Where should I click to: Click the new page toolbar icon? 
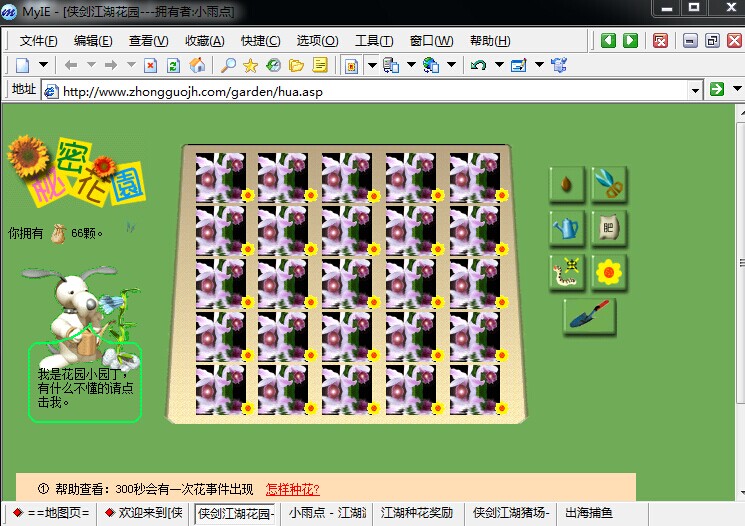click(x=22, y=65)
